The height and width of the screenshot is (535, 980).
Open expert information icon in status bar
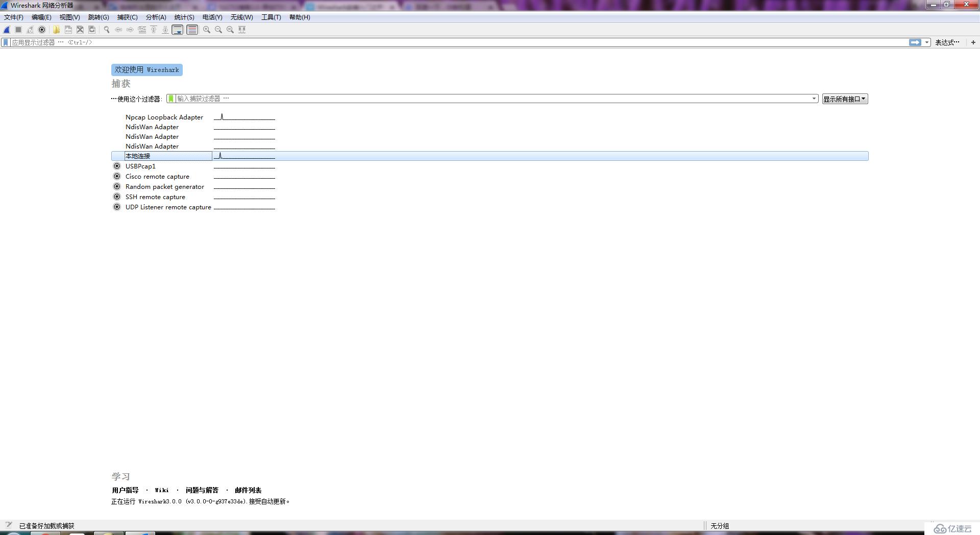pos(8,525)
